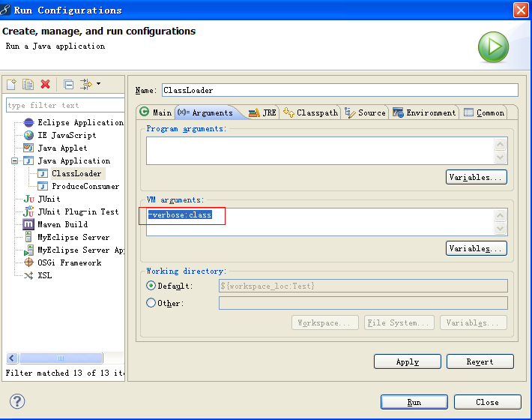Click the Java Application category icon
Viewport: 532px width, 420px height.
click(28, 161)
